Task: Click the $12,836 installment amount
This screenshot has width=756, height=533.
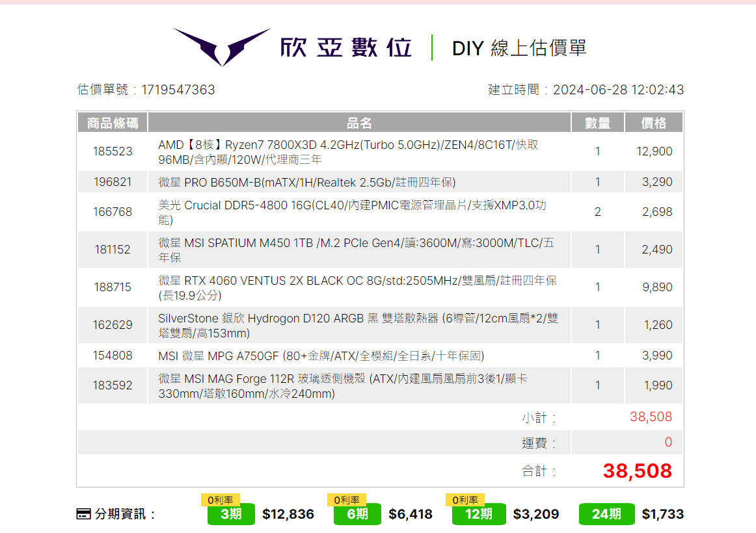Action: click(x=288, y=514)
